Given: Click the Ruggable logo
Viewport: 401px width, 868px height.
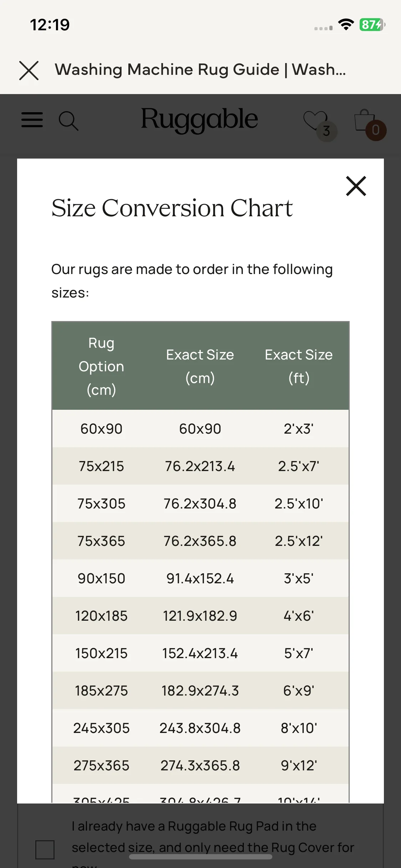Looking at the screenshot, I should coord(199,120).
